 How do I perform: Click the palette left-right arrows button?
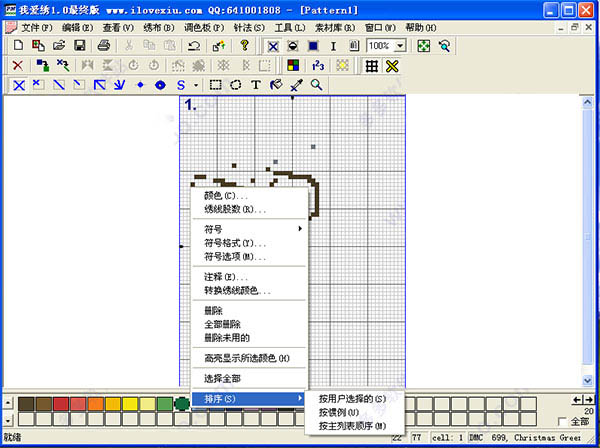tap(583, 400)
